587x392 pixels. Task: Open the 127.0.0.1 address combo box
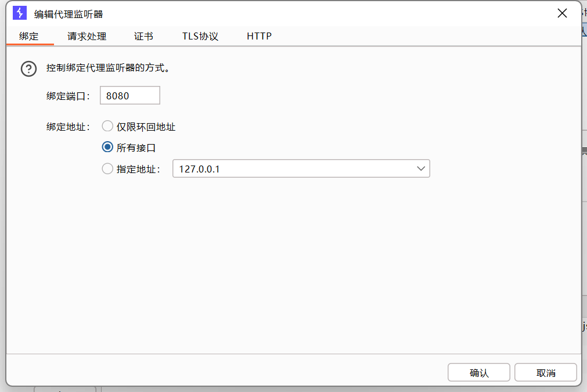coord(293,169)
